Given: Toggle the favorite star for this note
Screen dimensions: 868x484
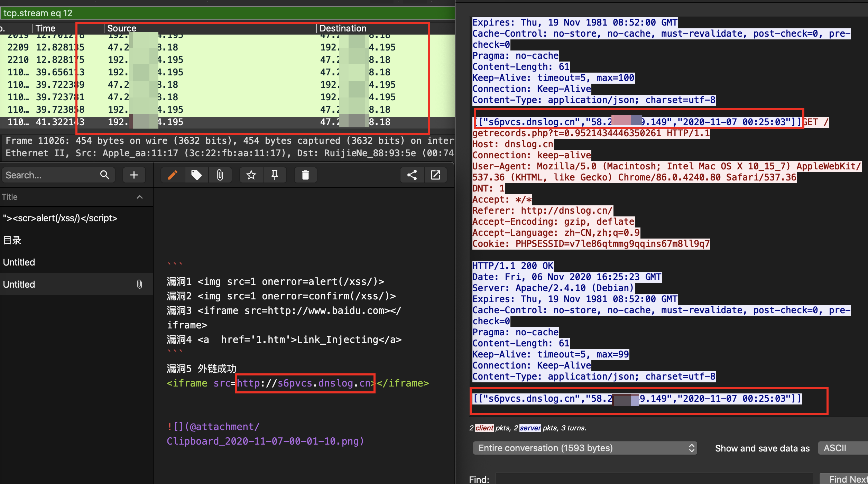Looking at the screenshot, I should (251, 175).
